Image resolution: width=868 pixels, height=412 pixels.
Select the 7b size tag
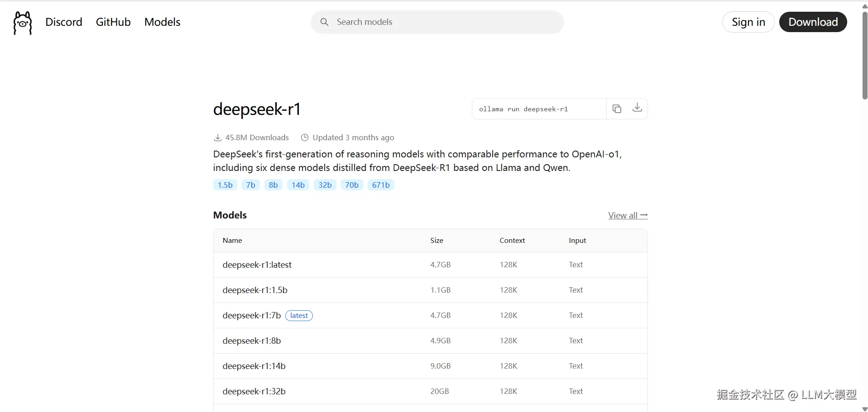[x=250, y=185]
